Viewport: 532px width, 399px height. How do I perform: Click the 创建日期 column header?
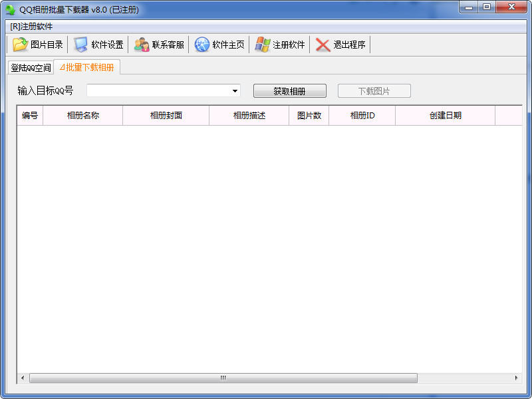point(445,115)
